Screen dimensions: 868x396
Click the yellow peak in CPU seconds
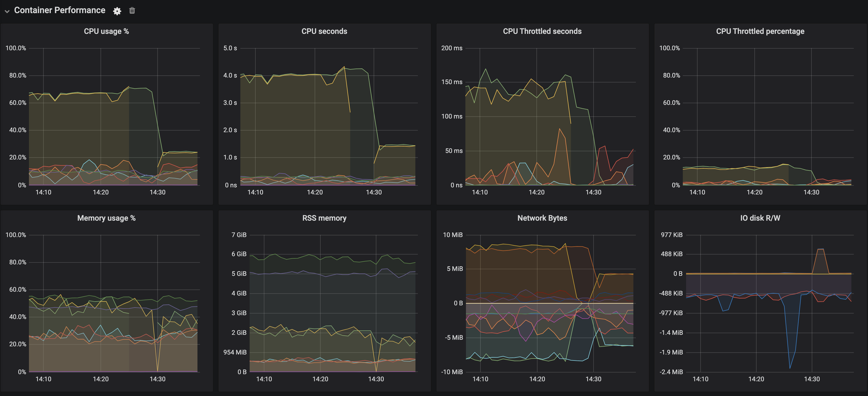click(x=344, y=67)
